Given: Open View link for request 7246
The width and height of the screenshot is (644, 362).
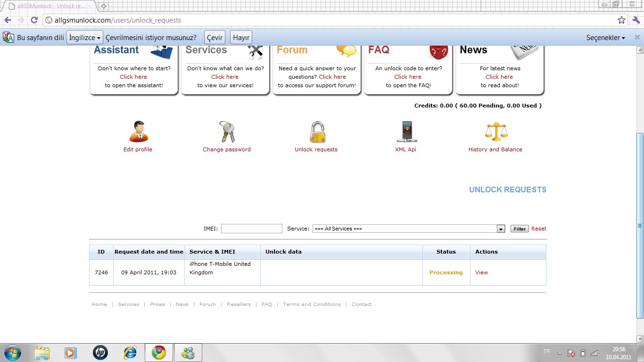Looking at the screenshot, I should click(x=481, y=272).
